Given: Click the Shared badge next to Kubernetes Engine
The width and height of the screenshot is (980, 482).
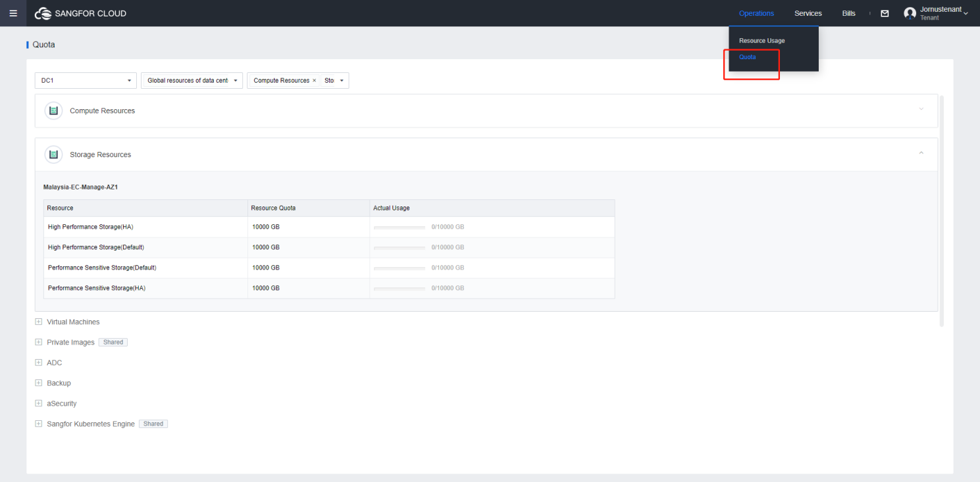Looking at the screenshot, I should [x=153, y=424].
